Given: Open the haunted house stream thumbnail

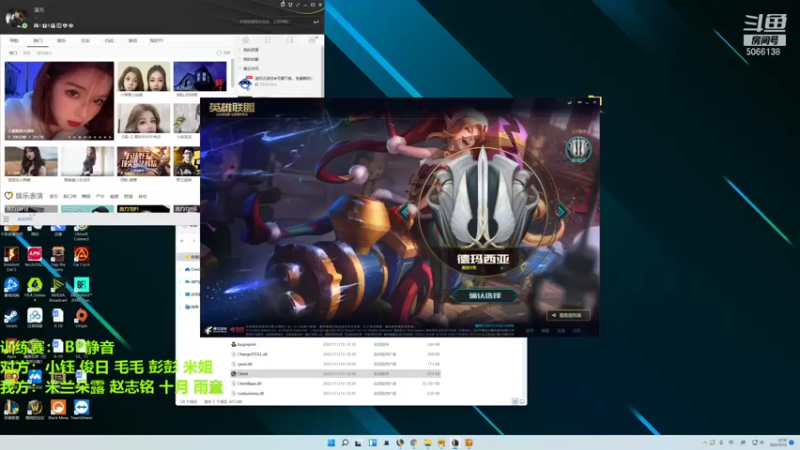Looking at the screenshot, I should coord(199,77).
